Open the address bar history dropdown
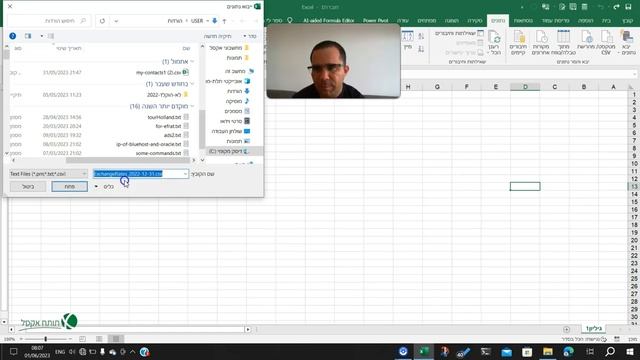The image size is (640, 360). 116,21
